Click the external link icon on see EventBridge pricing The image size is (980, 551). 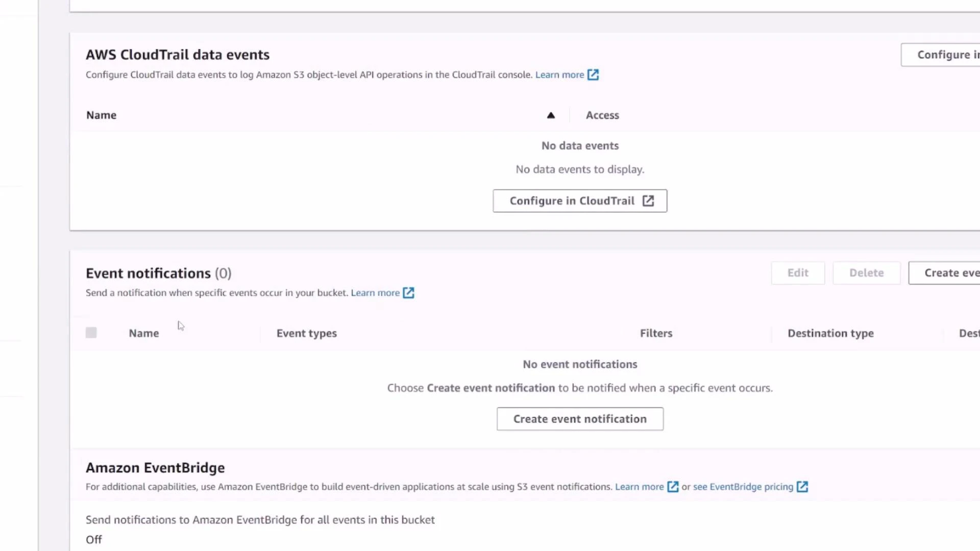click(802, 487)
